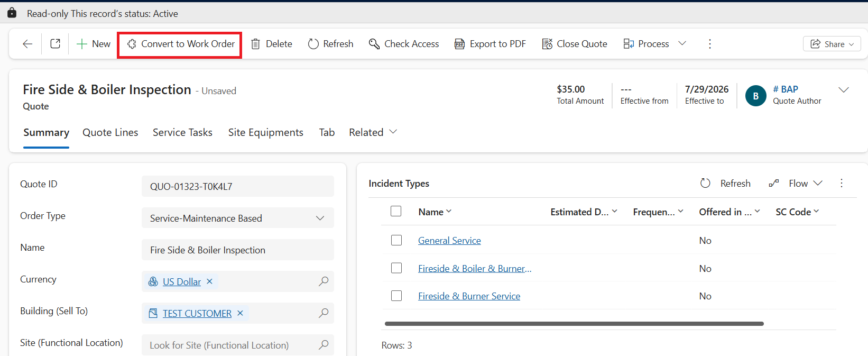The width and height of the screenshot is (868, 356).
Task: Sort by the Name column header
Action: (x=435, y=212)
